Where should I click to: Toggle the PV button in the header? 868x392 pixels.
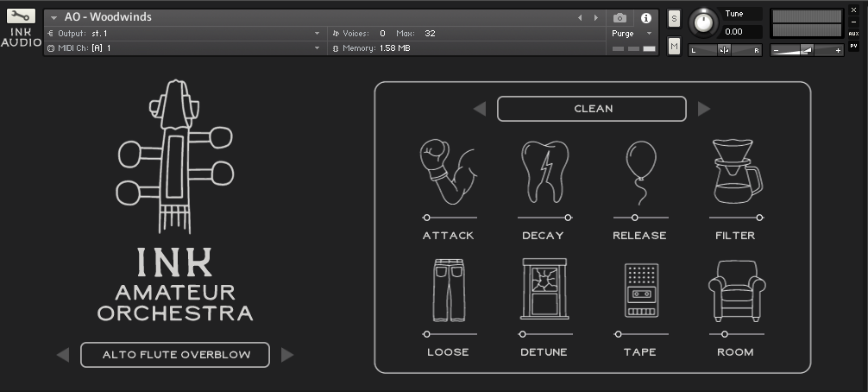(x=853, y=46)
